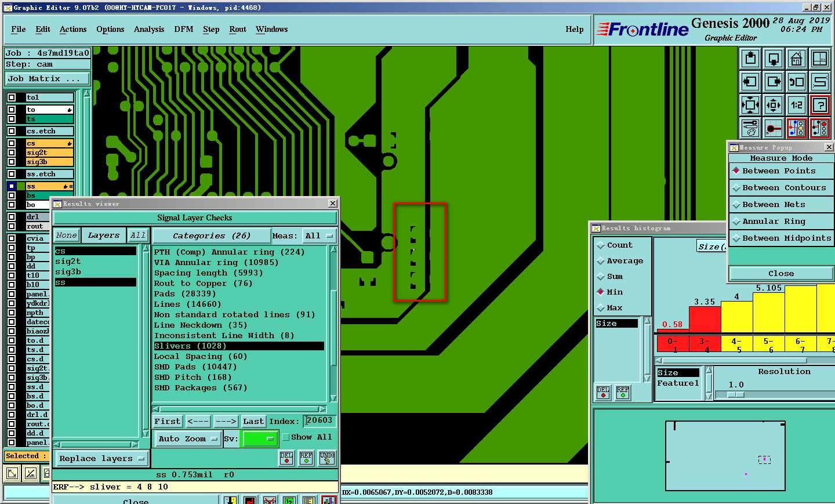This screenshot has width=835, height=504.
Task: Select Slivers (1028) in categories list
Action: (238, 346)
